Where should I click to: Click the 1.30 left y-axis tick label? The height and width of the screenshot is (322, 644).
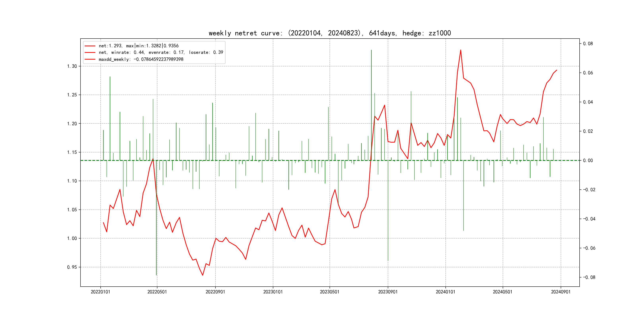coord(72,66)
